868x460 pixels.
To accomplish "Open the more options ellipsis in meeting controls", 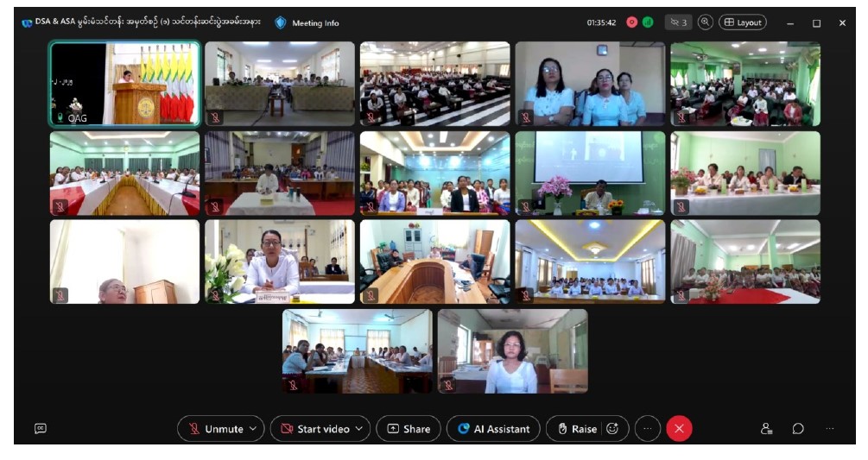I will pos(648,429).
